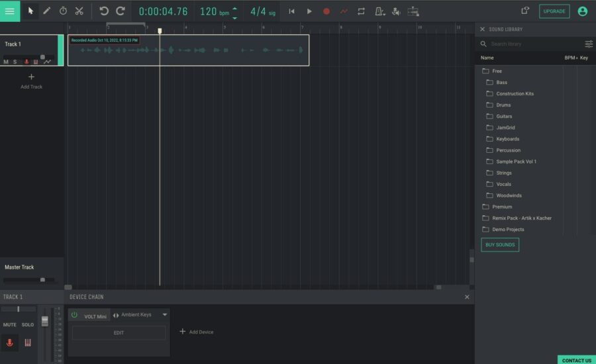Click the share project icon
This screenshot has height=364, width=596.
coord(525,11)
